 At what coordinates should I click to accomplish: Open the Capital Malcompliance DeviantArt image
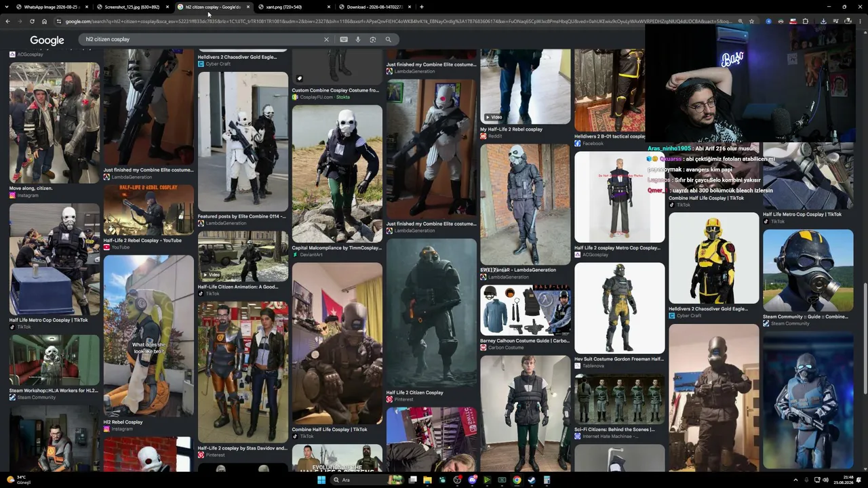coord(337,173)
